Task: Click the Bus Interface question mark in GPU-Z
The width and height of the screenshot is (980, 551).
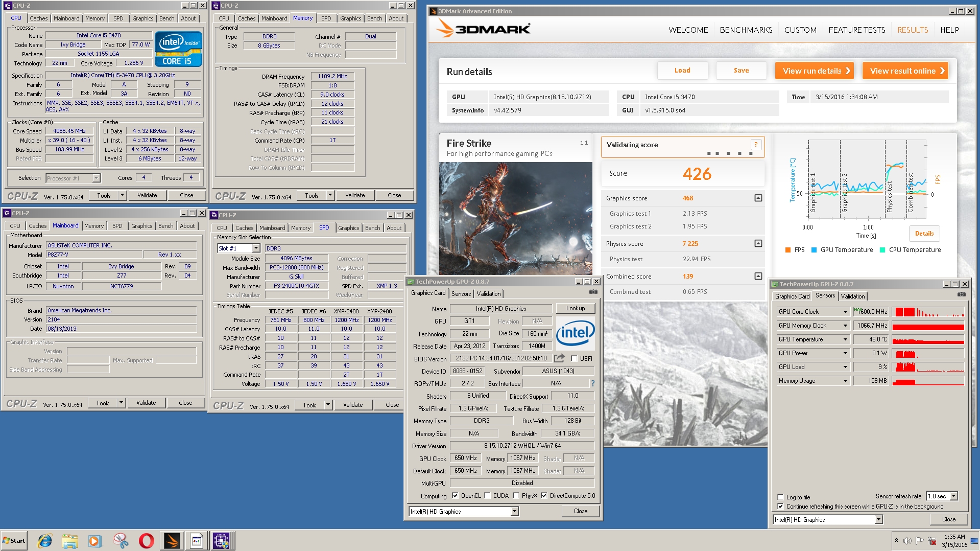Action: [x=592, y=383]
